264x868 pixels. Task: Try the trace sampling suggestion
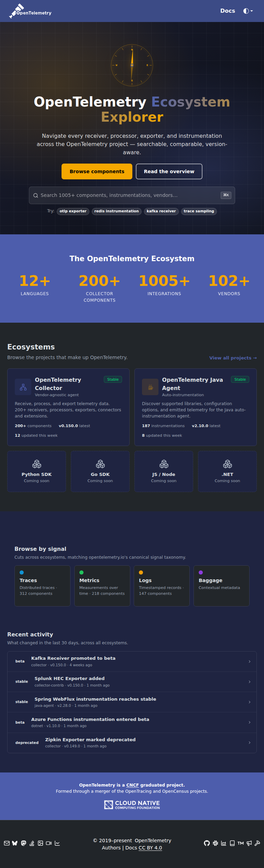(199, 211)
